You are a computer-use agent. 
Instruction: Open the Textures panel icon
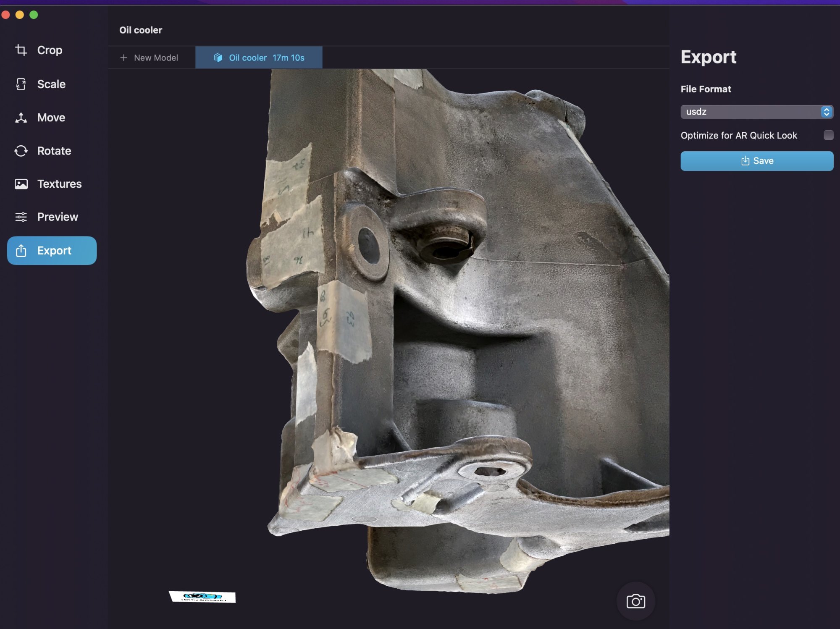click(x=21, y=184)
